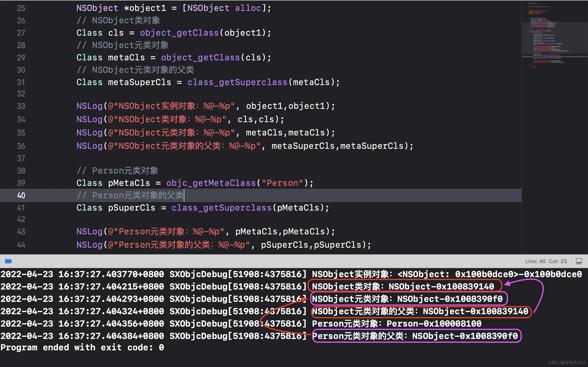
Task: Click NSLog statement on line 44
Action: click(90, 245)
